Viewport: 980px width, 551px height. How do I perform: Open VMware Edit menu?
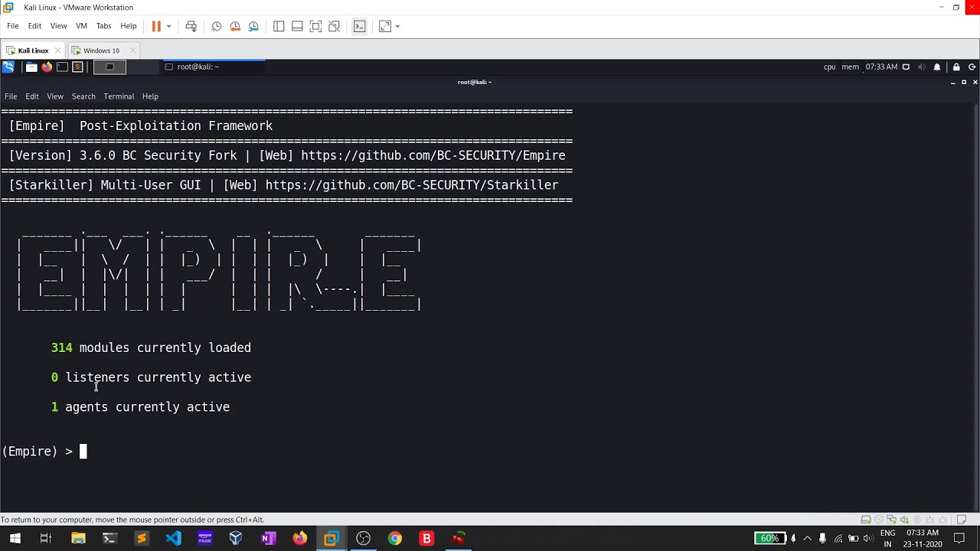(x=34, y=26)
